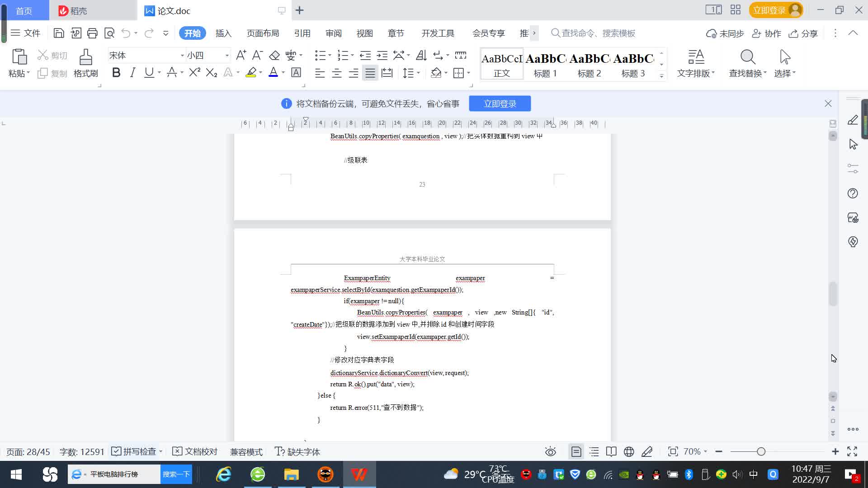This screenshot has height=488, width=868.
Task: Switch to 插入 ribbon tab
Action: [223, 33]
